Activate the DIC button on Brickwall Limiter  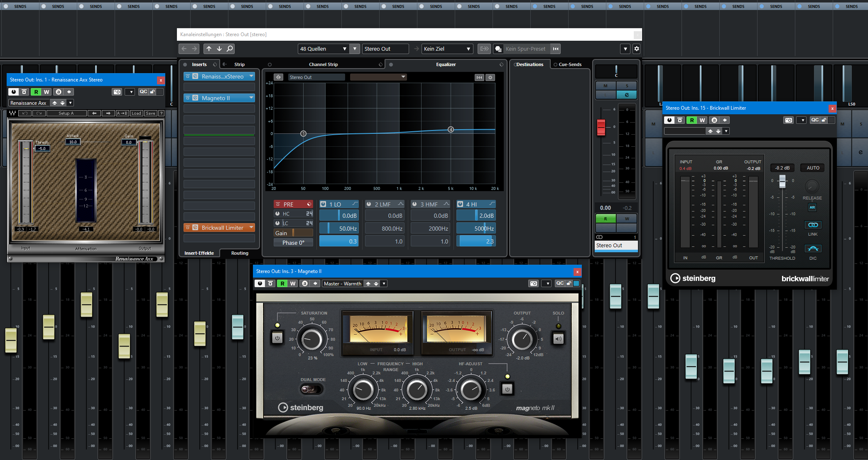(x=813, y=249)
